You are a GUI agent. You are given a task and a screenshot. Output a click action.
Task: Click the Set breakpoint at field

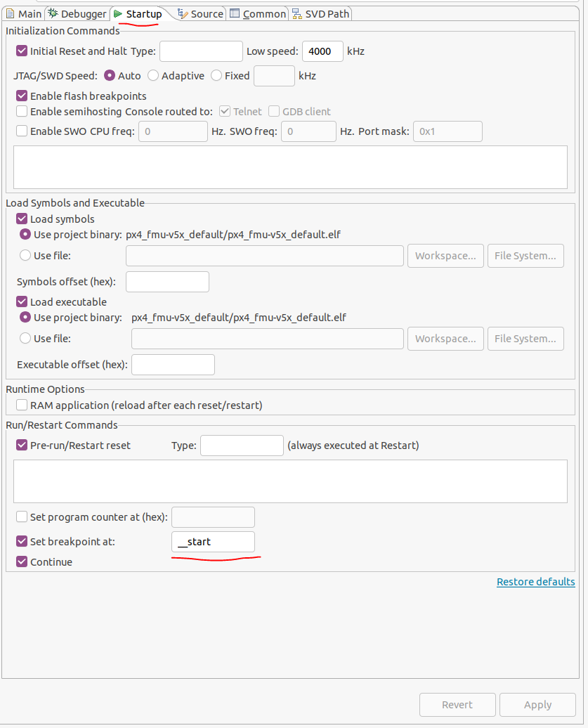213,542
